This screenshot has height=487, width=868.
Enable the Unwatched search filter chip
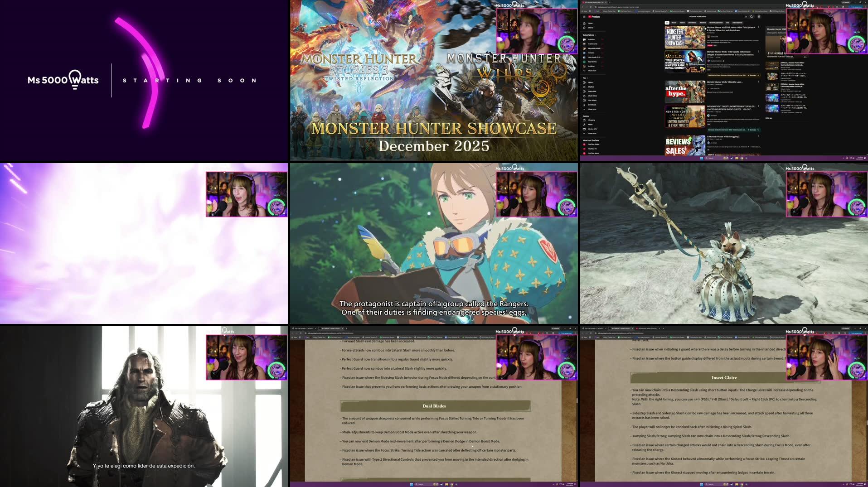(692, 23)
